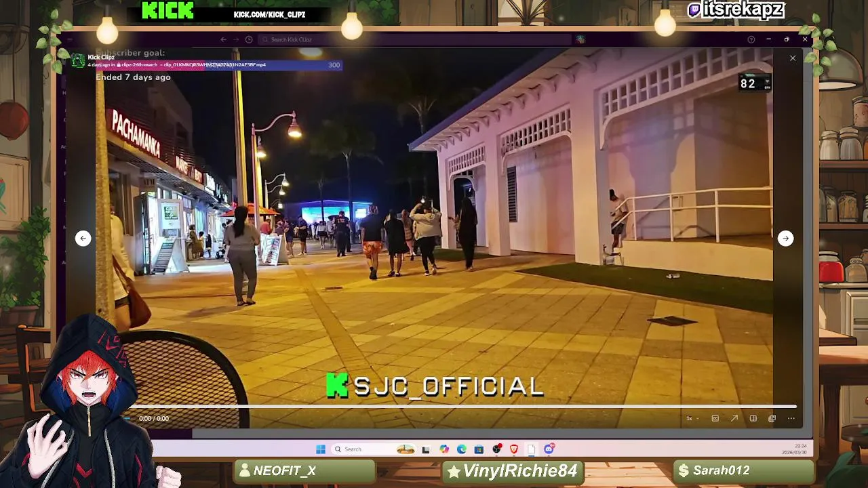
Task: Click the NEOFIT_X follower label
Action: (x=285, y=471)
